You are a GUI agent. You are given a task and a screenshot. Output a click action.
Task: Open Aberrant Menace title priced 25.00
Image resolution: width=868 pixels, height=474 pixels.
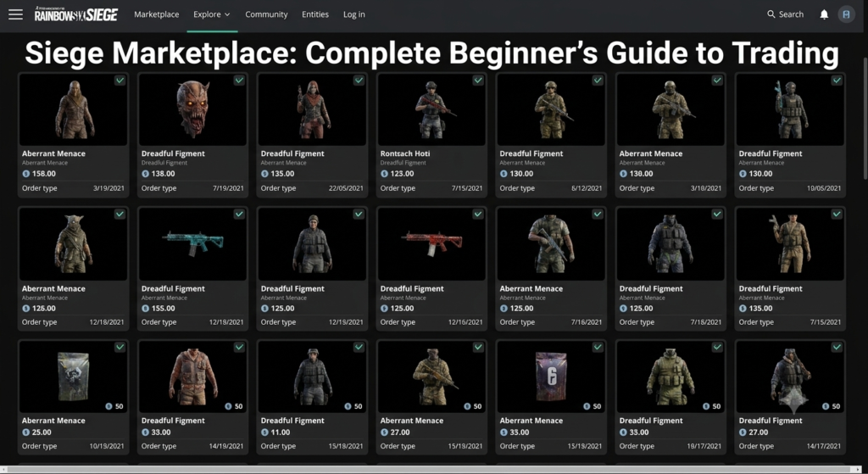click(x=53, y=421)
